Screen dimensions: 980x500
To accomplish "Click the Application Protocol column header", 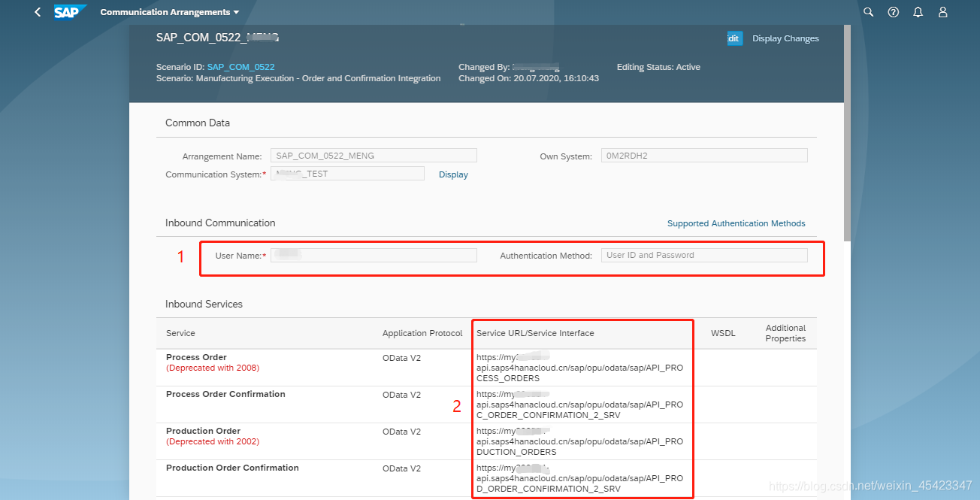I will coord(422,333).
